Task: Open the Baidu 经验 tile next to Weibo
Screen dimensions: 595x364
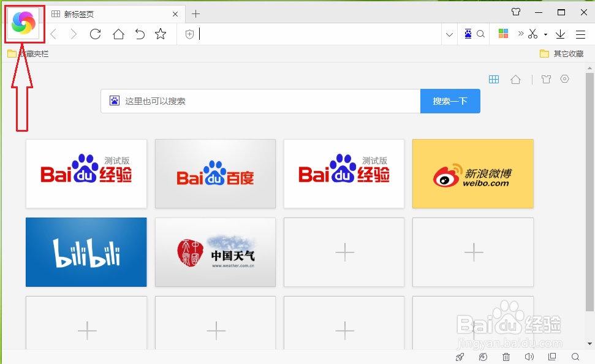Action: (344, 173)
